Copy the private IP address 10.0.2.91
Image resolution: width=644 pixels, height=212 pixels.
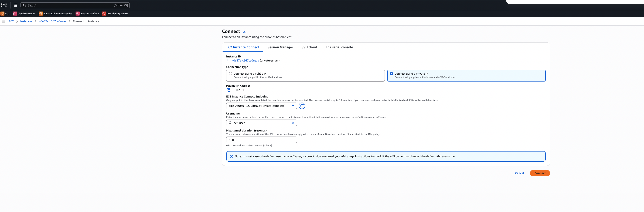(x=228, y=90)
